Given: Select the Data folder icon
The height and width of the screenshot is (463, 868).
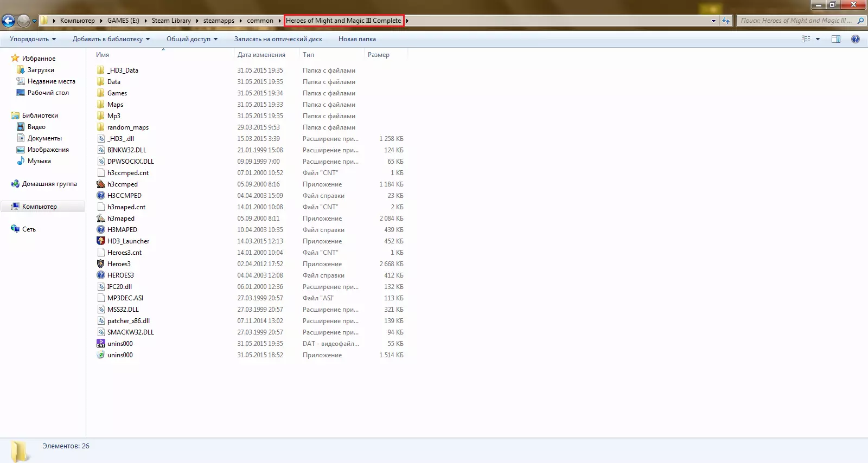Looking at the screenshot, I should pyautogui.click(x=101, y=81).
